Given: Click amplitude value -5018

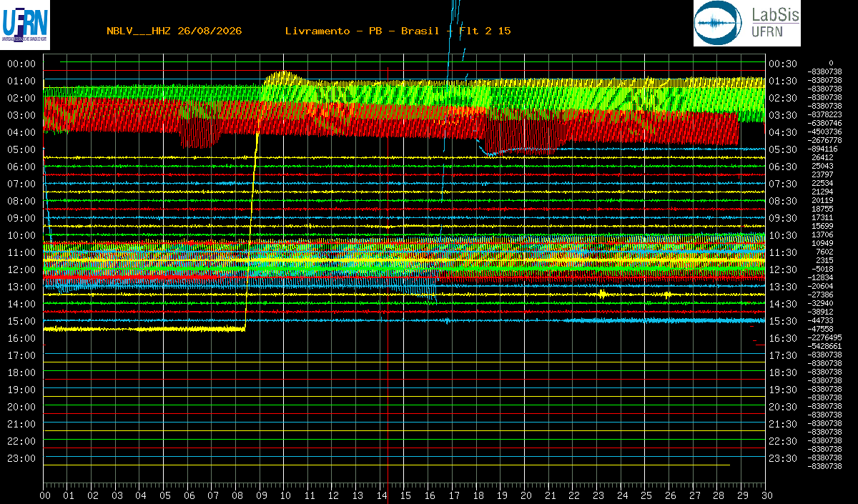Looking at the screenshot, I should point(822,269).
